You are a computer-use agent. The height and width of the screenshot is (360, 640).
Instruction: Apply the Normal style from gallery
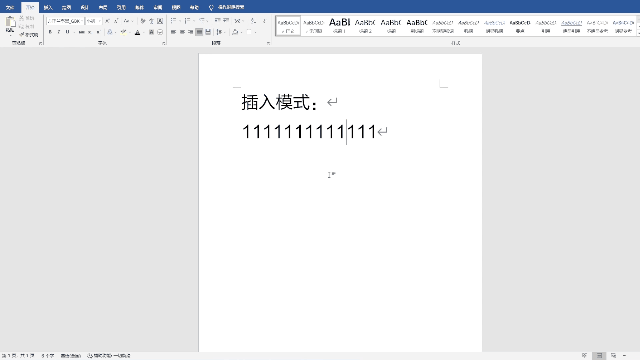[x=288, y=26]
